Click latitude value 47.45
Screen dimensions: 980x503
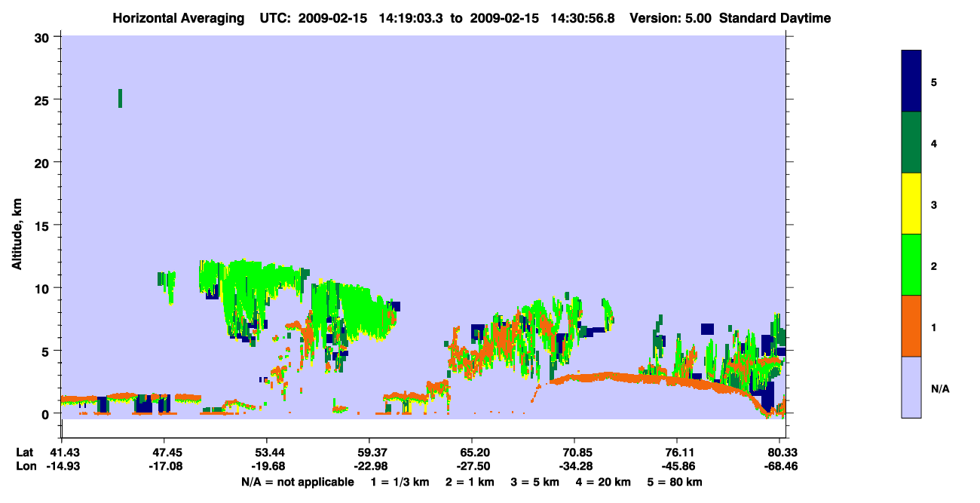pos(164,452)
